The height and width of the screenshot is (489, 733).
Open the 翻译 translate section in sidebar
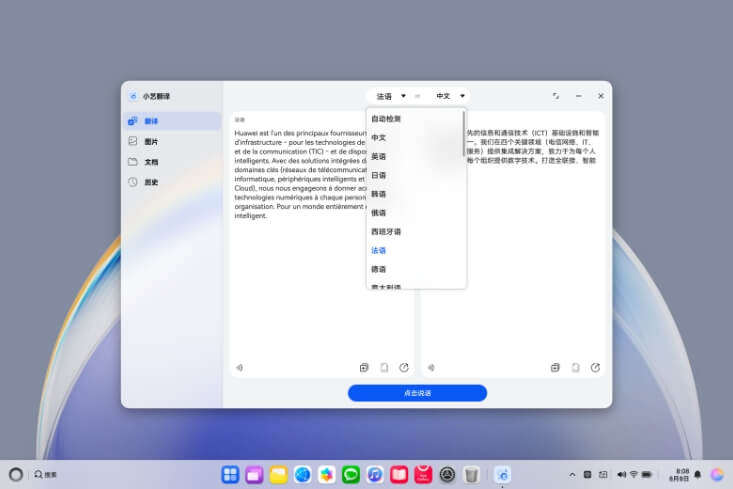pos(172,121)
